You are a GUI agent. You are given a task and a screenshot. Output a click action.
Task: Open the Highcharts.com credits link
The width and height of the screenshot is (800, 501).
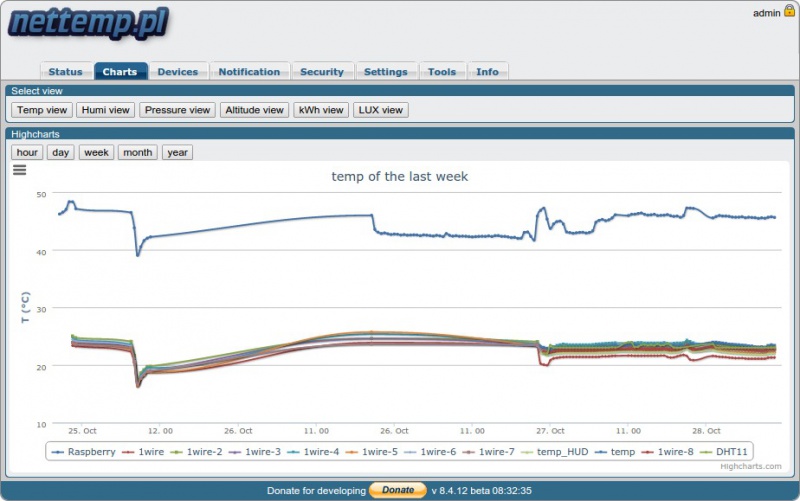pos(748,465)
